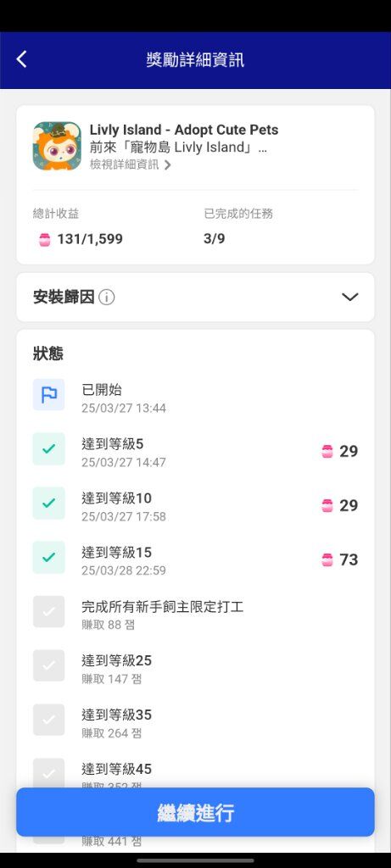Tap the 已完成的任務 3/9 count

tap(215, 238)
